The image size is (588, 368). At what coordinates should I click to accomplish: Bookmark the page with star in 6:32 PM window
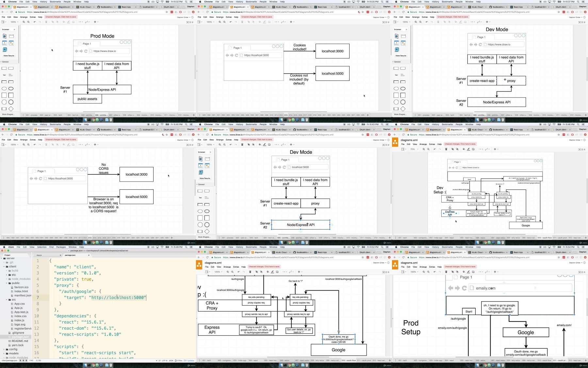[x=167, y=12]
